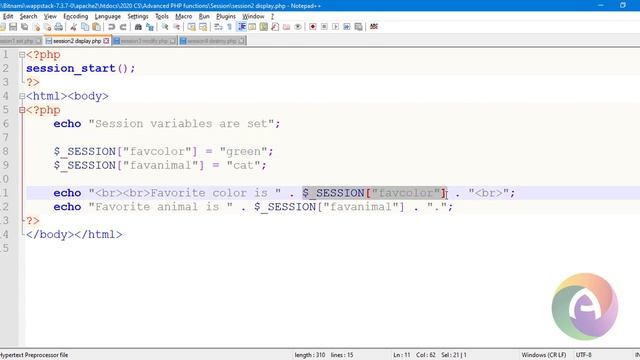This screenshot has height=360, width=640.
Task: Click the "green" value on line 8
Action: click(x=243, y=151)
